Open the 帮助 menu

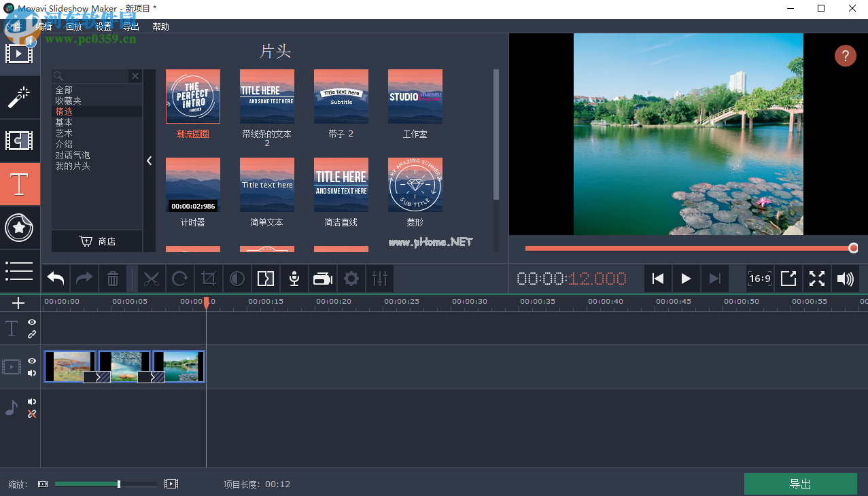coord(160,26)
